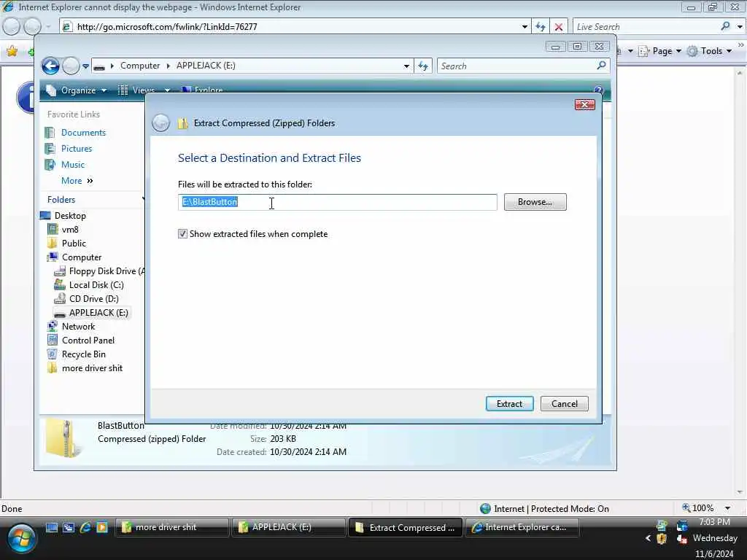
Task: Select Recycle Bin in folder tree
Action: click(84, 354)
